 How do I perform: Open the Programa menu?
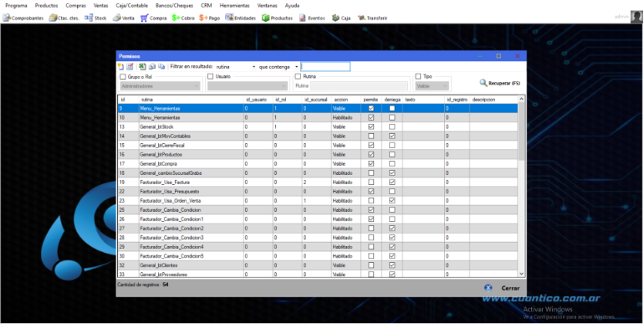click(x=16, y=6)
